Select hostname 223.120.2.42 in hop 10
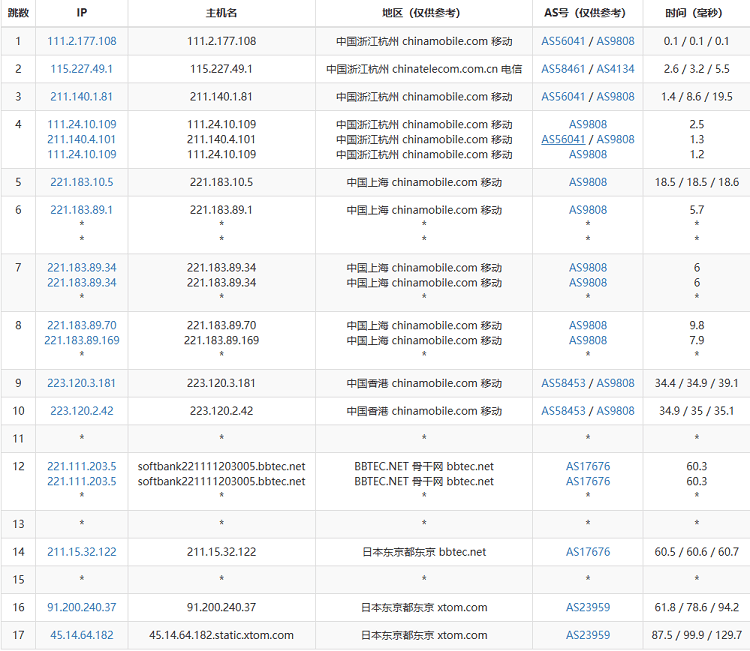 pos(221,411)
